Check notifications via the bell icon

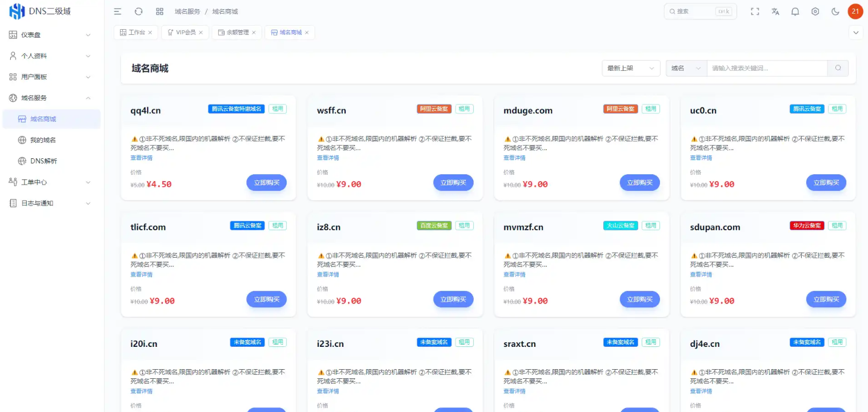pyautogui.click(x=795, y=11)
